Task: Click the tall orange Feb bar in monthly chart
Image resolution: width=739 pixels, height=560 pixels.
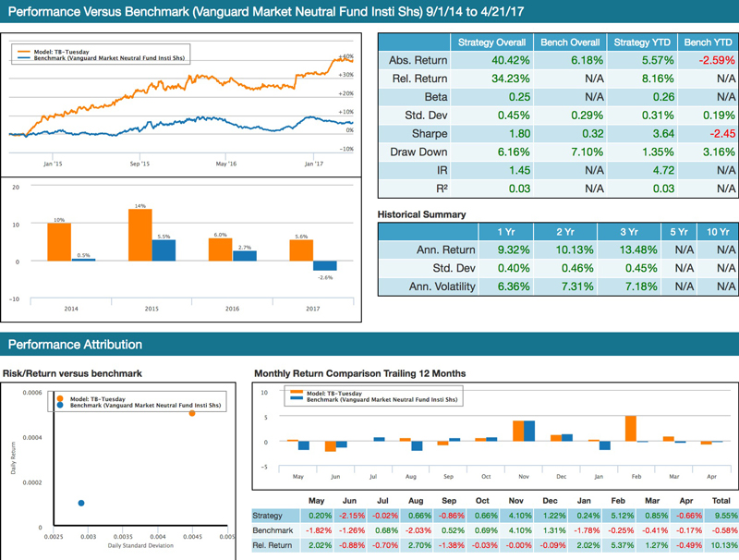Action: [x=631, y=429]
